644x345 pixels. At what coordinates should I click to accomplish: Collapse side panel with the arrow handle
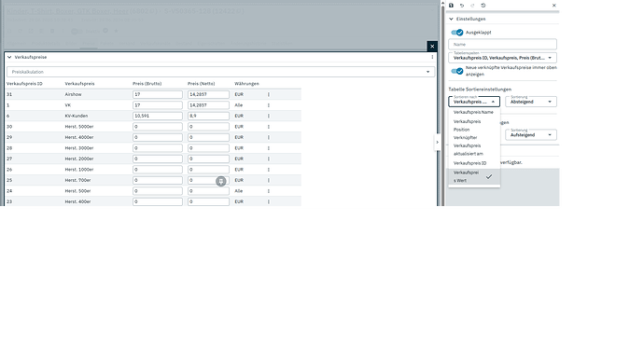437,142
